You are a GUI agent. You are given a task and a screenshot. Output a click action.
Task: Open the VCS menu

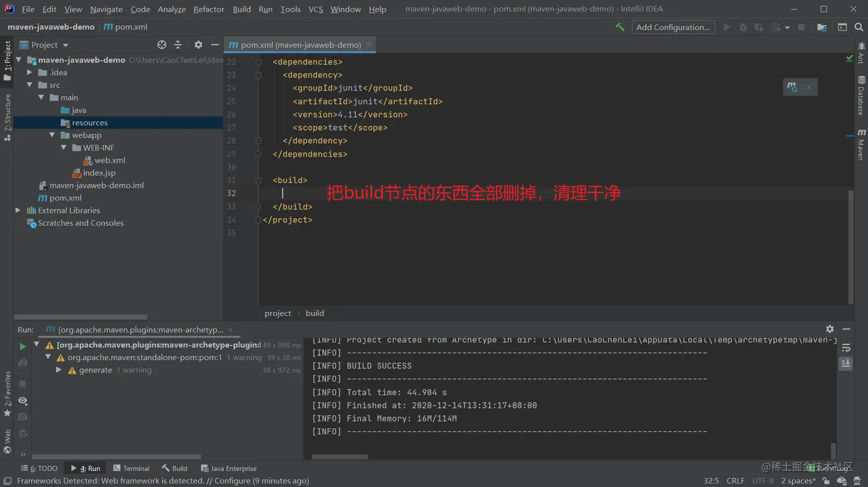[316, 9]
